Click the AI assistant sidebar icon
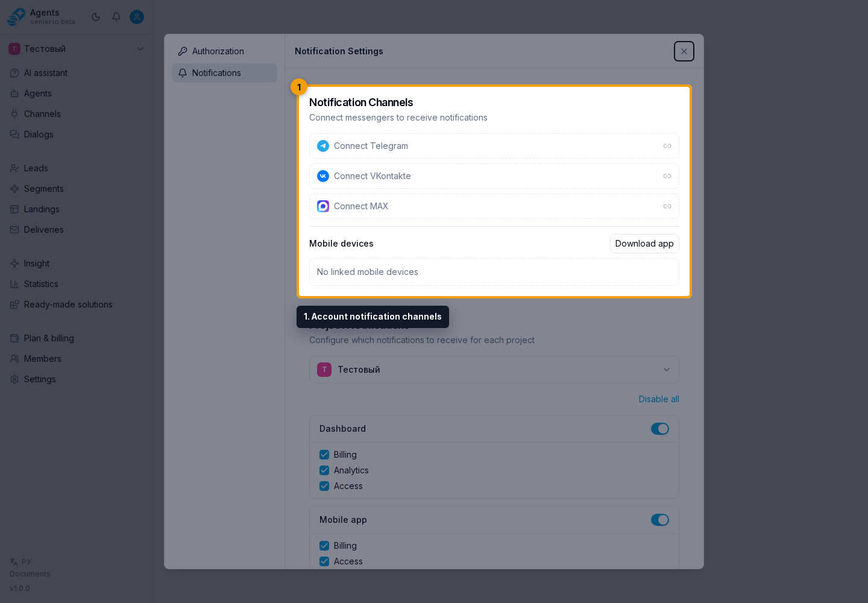Viewport: 868px width, 603px height. coord(14,73)
